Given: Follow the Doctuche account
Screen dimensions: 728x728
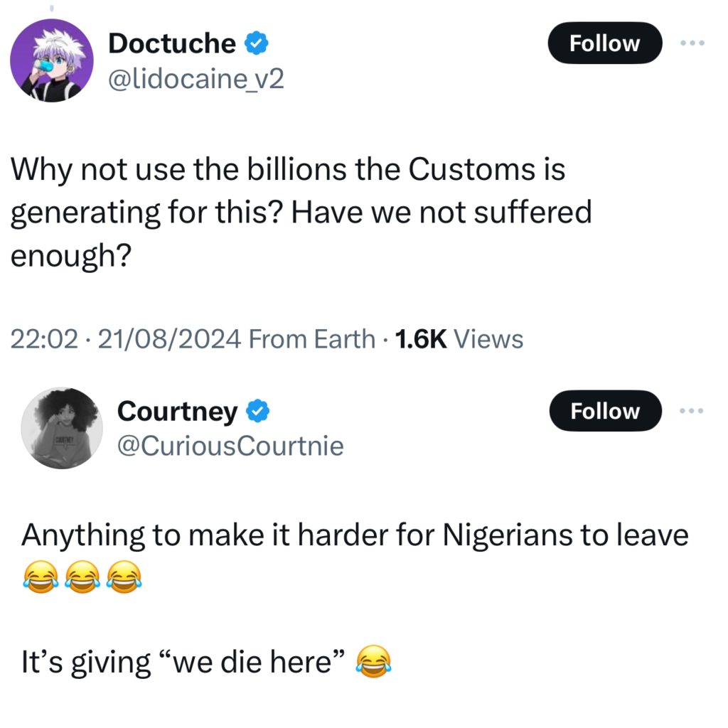Looking at the screenshot, I should [x=604, y=43].
